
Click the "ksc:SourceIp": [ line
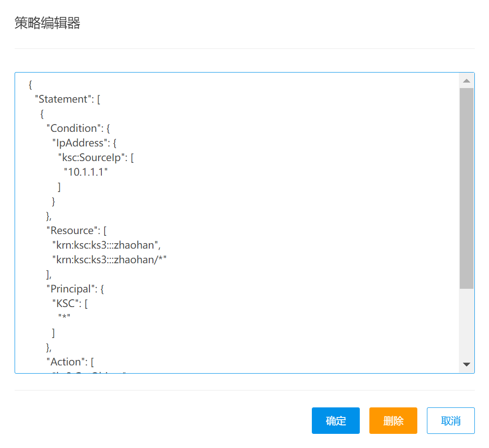click(96, 158)
